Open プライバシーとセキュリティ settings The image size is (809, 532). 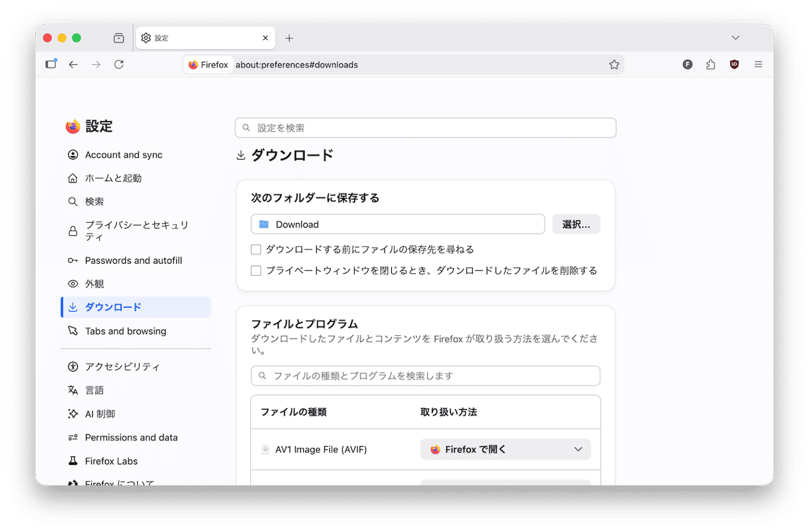(x=136, y=231)
